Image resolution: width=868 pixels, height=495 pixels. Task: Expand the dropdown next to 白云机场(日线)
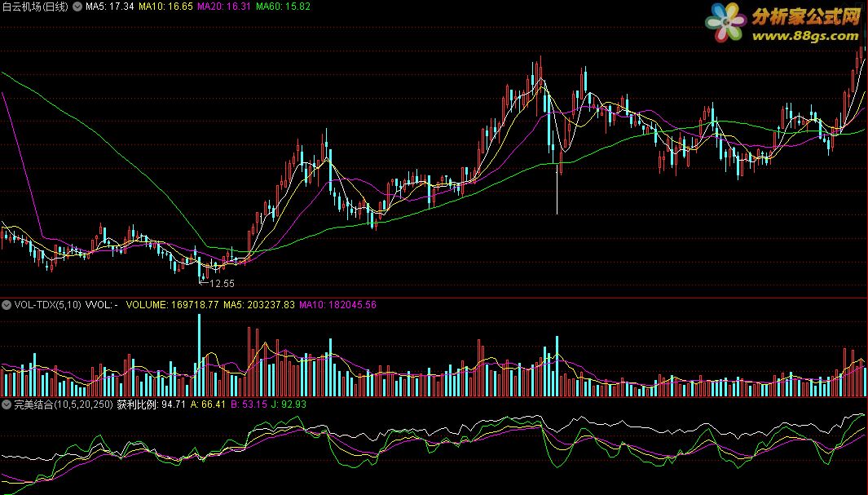[77, 7]
